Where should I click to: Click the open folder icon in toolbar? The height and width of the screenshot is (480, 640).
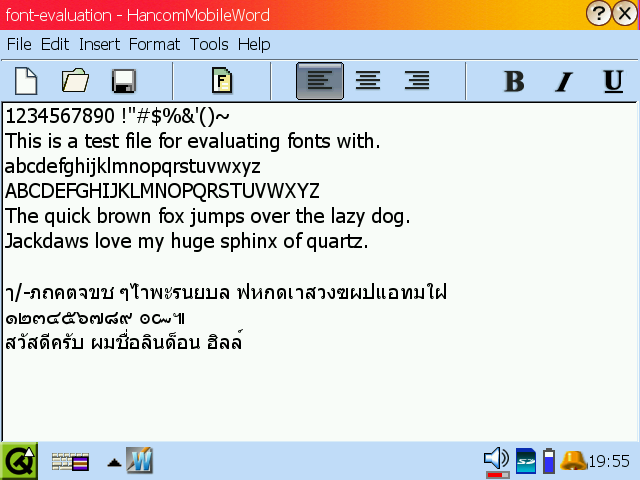tap(75, 81)
